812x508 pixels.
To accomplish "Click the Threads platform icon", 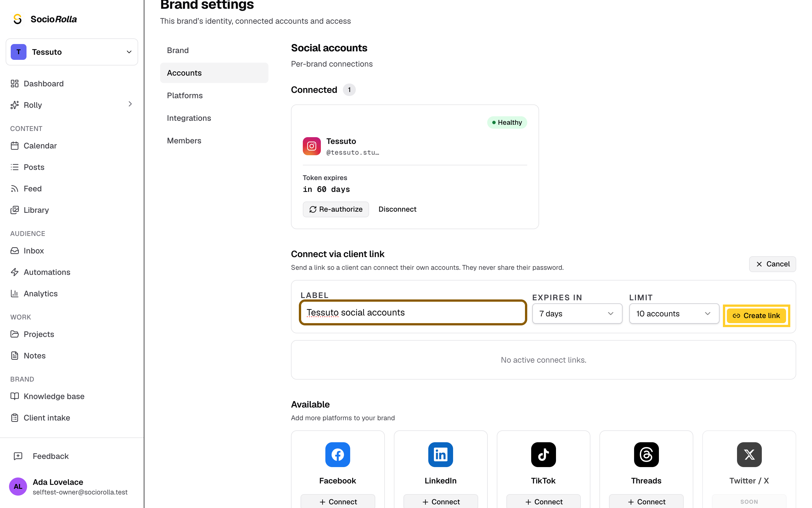I will tap(646, 455).
